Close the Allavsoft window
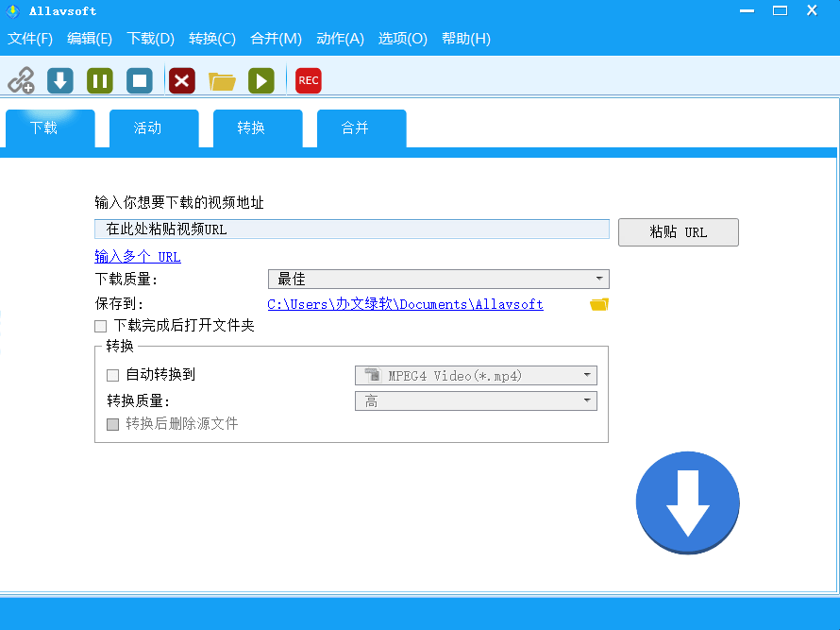 (x=812, y=10)
